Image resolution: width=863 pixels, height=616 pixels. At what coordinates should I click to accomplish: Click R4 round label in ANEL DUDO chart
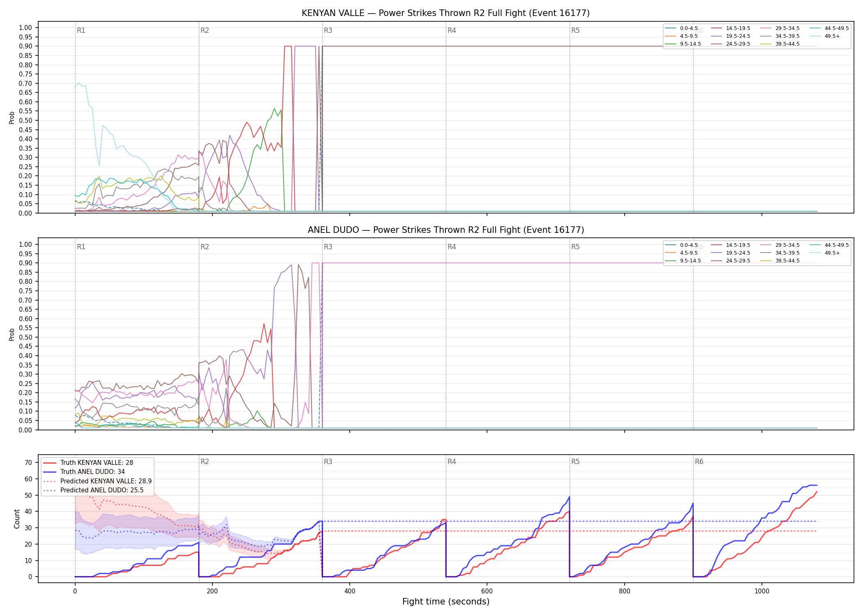(x=452, y=247)
